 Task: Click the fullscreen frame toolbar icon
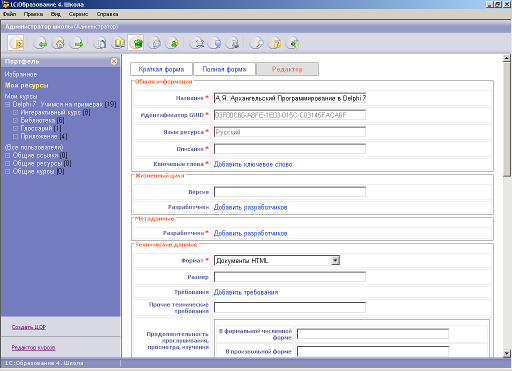197,43
